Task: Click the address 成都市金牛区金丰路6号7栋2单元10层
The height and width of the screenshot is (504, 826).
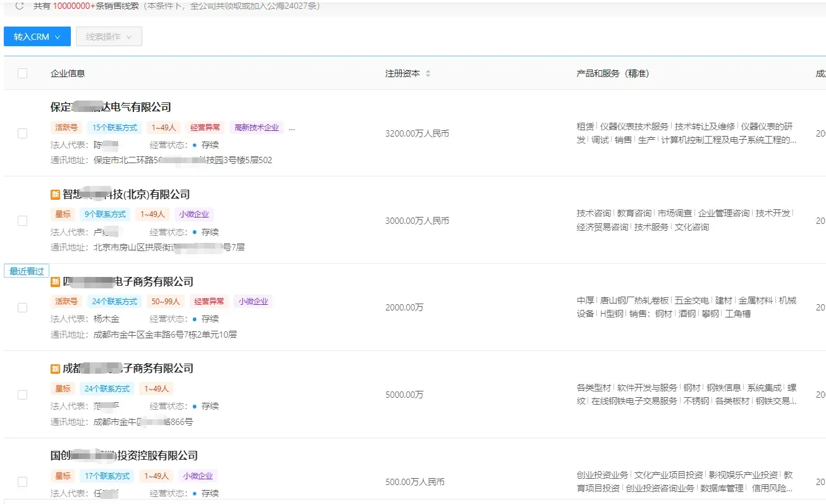Action: click(165, 335)
